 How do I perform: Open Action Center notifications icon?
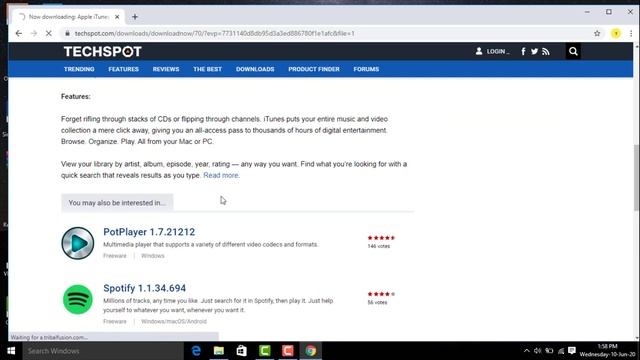pyautogui.click(x=572, y=351)
